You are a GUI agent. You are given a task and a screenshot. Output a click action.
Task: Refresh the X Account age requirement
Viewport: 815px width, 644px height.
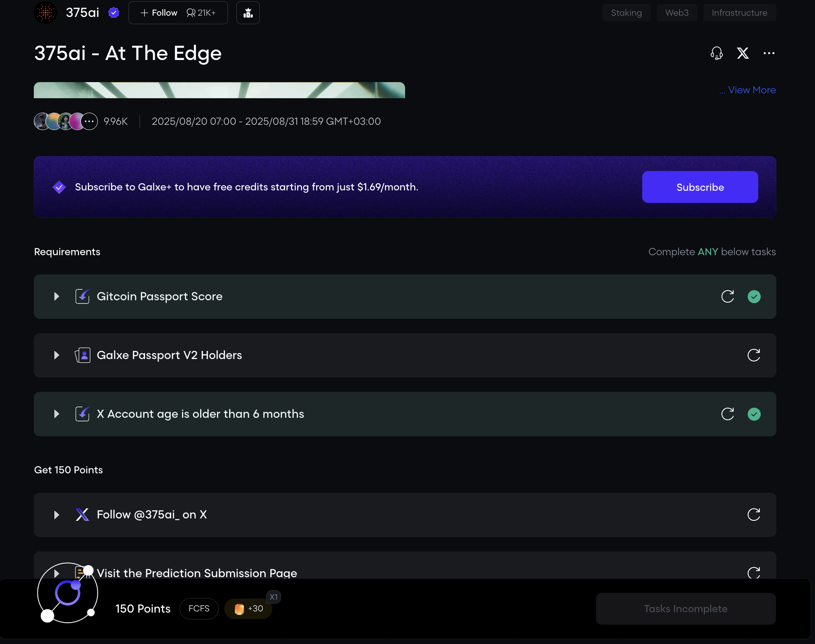click(727, 414)
